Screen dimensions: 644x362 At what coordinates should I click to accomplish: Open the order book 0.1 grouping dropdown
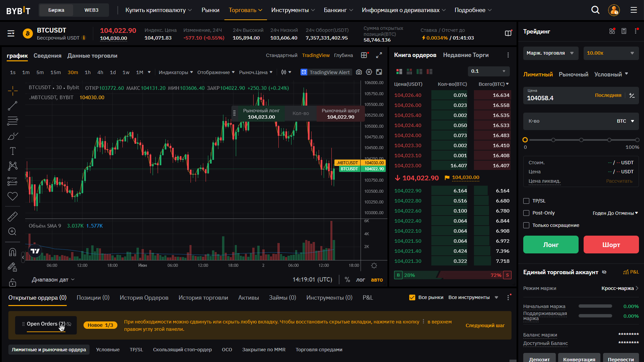pos(488,71)
